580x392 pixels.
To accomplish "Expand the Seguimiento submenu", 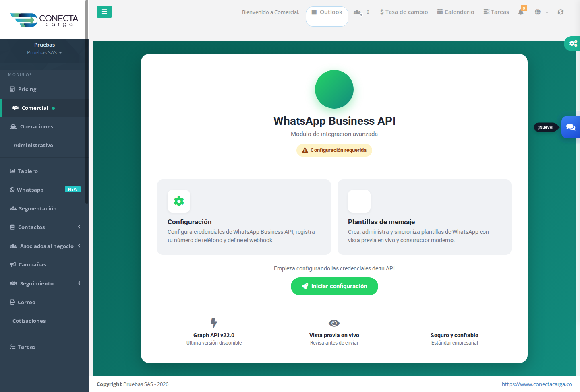I will click(44, 283).
